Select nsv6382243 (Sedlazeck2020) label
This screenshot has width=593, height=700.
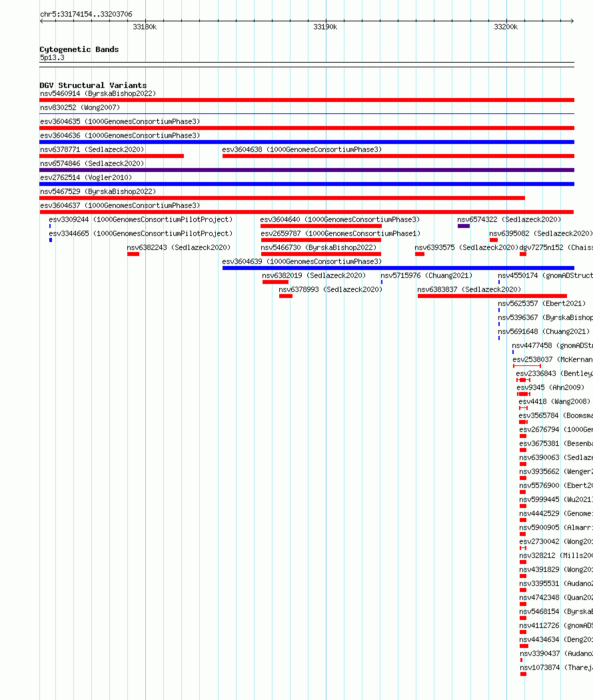pyautogui.click(x=179, y=247)
